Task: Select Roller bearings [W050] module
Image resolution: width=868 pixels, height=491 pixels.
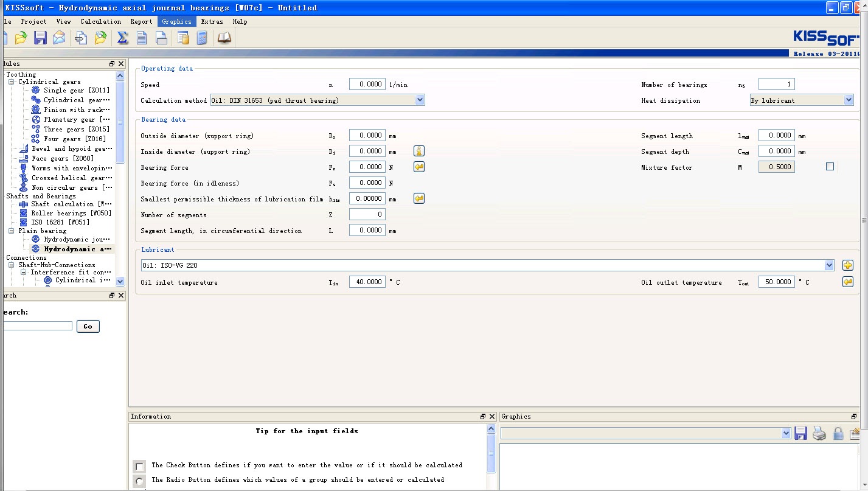Action: click(x=71, y=214)
